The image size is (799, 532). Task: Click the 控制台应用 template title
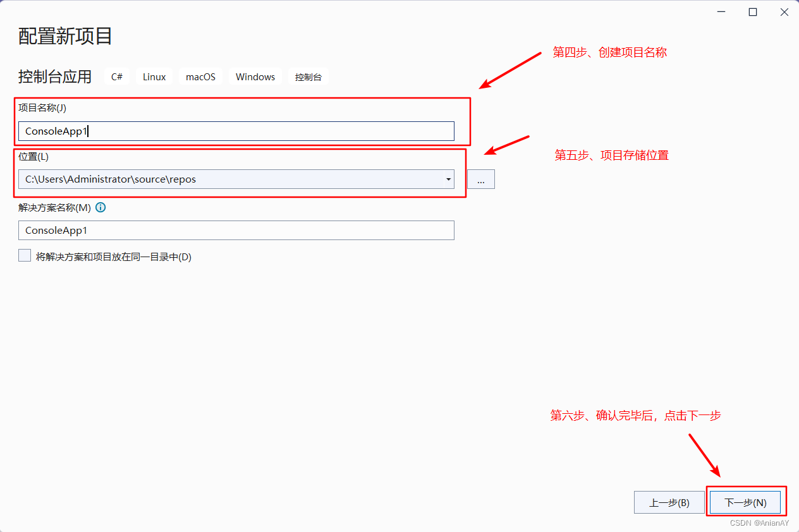(55, 77)
